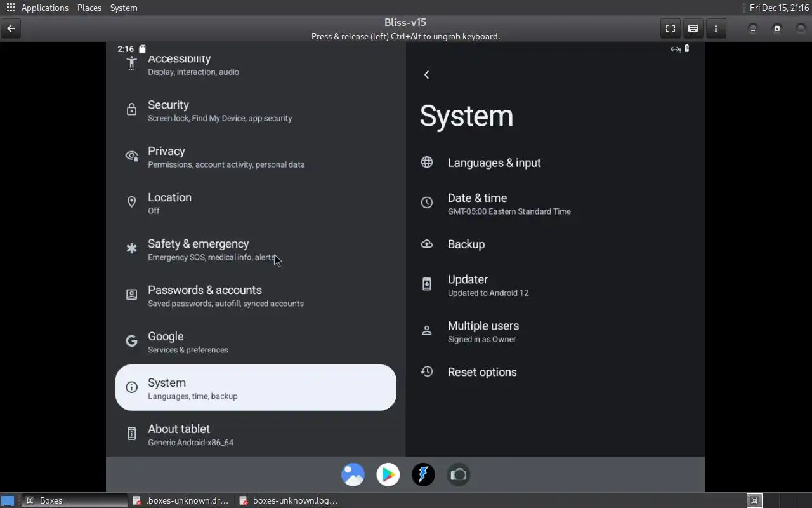Switch to the boxes-unknown.log taskbar window
This screenshot has width=812, height=508.
pos(289,500)
